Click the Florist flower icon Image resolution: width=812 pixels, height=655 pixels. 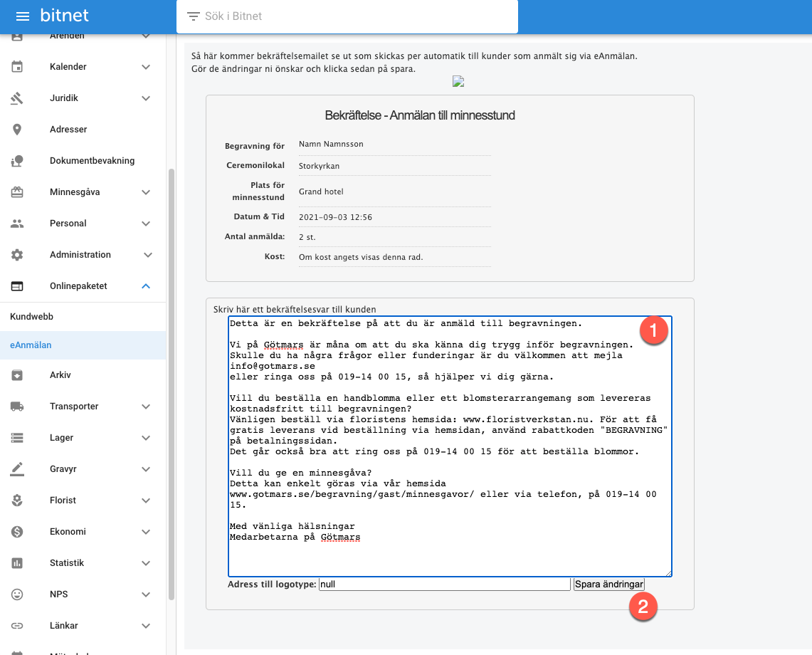coord(17,501)
